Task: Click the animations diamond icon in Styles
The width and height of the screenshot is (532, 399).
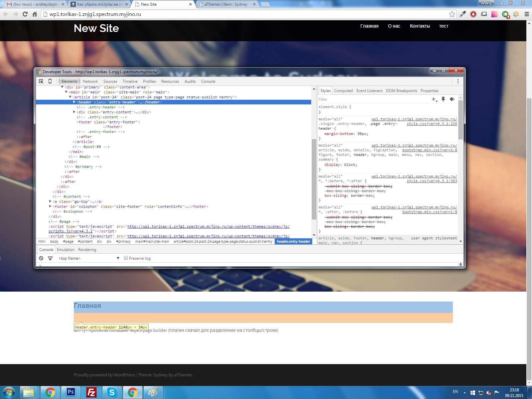Action: click(x=452, y=99)
